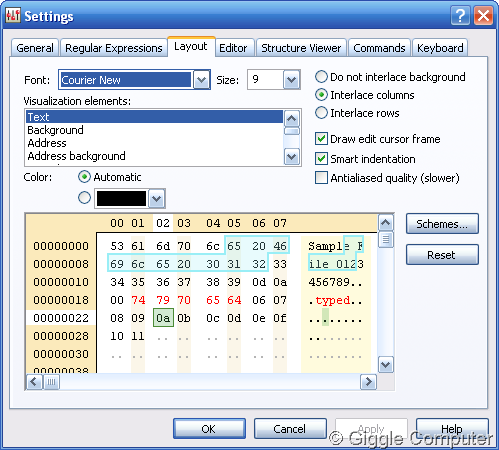Image resolution: width=499 pixels, height=450 pixels.
Task: Toggle Draw edit cursor frame checkbox
Action: coord(321,139)
